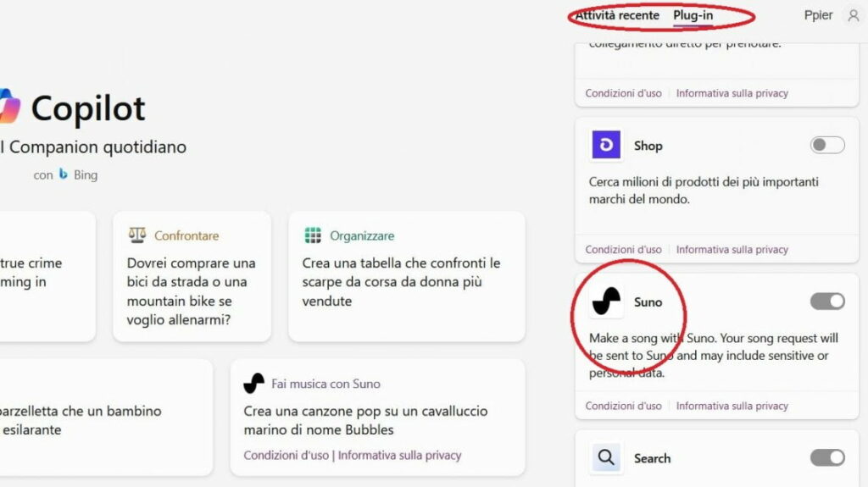Click the Ppier account name
This screenshot has height=487, width=868.
click(x=818, y=15)
